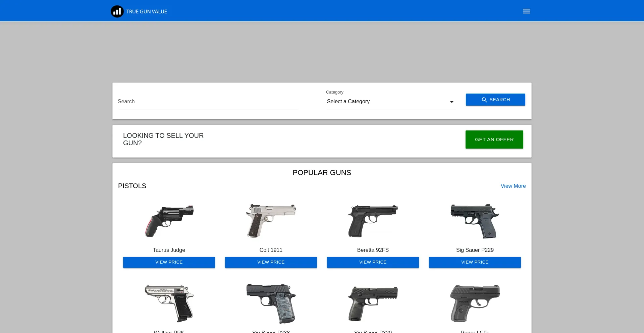Viewport: 644px width, 333px height.
Task: View price for Sig Sauer P229
Action: coord(475,262)
